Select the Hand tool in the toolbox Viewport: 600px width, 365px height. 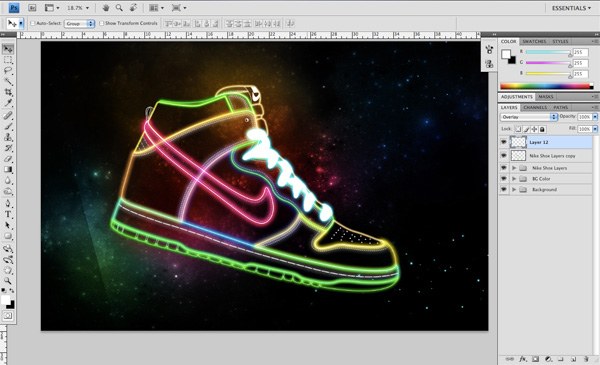[8, 270]
